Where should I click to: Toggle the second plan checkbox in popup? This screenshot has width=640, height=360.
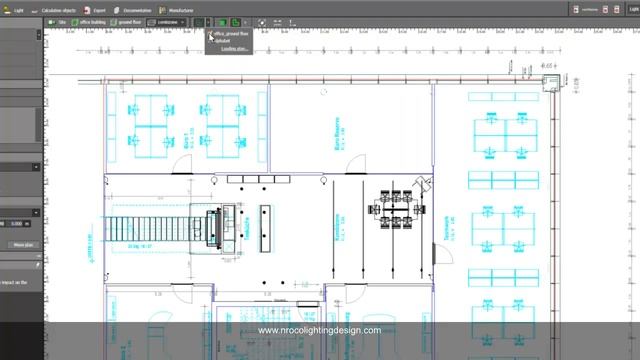(210, 40)
